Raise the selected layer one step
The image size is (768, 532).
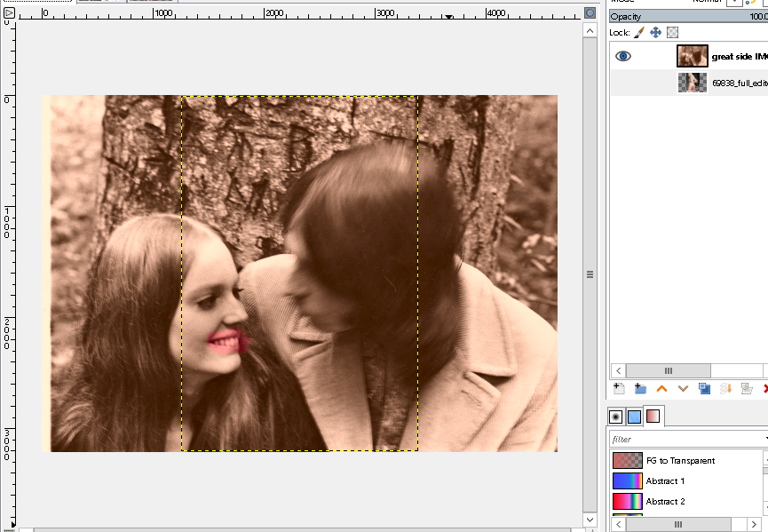point(661,388)
